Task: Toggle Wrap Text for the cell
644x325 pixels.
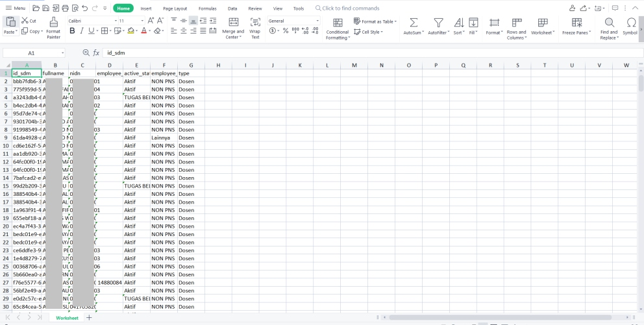Action: (255, 23)
